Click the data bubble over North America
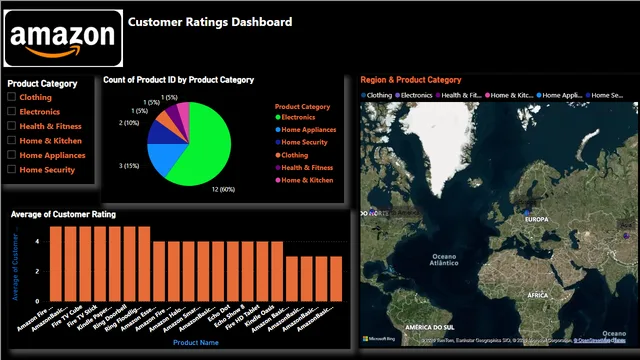Image resolution: width=640 pixels, height=360 pixels. [372, 212]
